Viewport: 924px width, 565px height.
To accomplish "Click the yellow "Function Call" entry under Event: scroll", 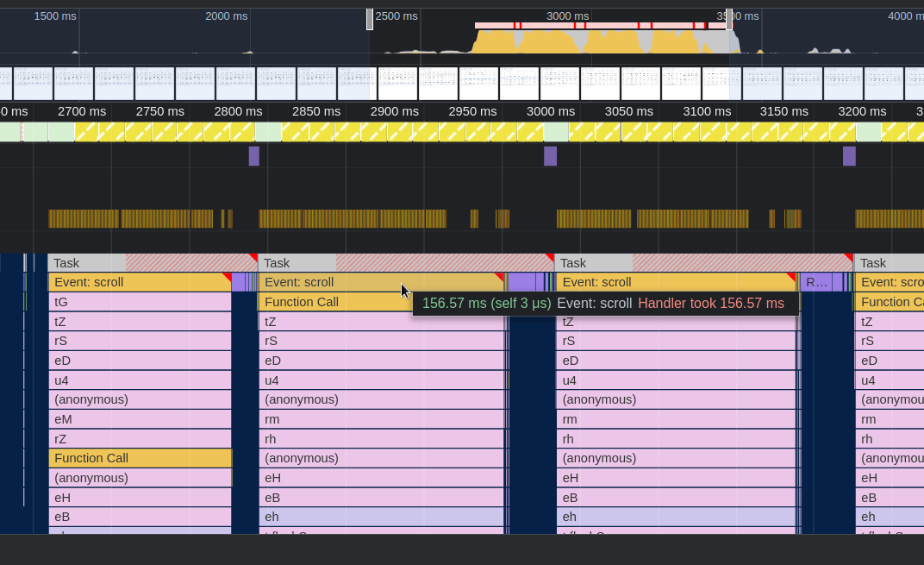I will [x=302, y=302].
